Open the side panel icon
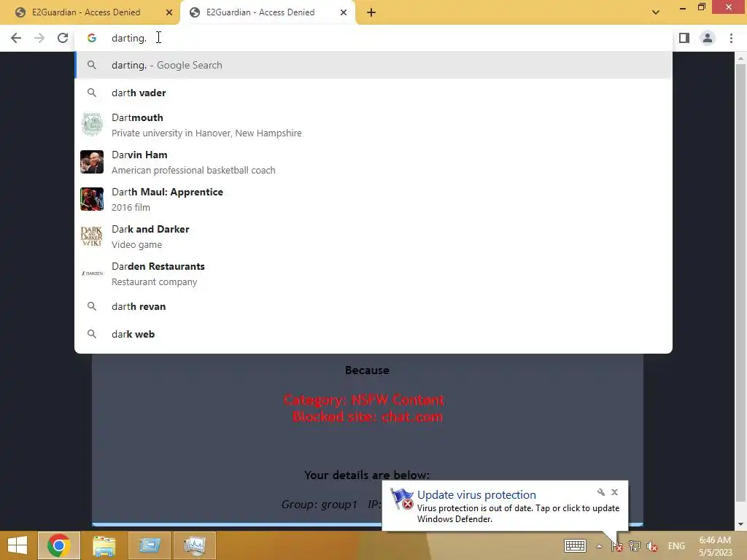Viewport: 747px width, 560px height. point(684,38)
